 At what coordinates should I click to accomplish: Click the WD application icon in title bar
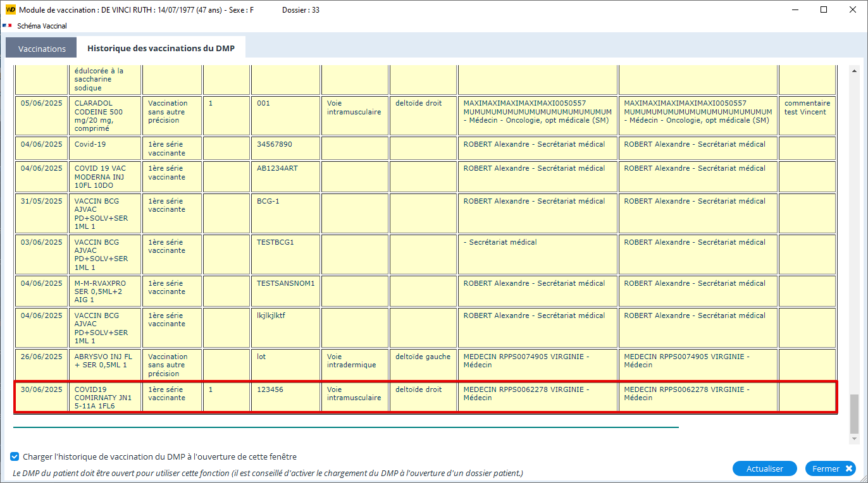click(x=10, y=10)
